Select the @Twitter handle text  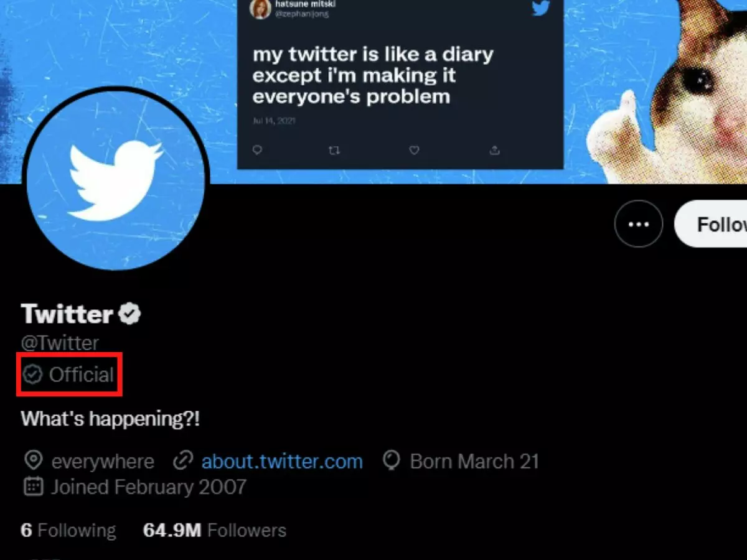60,342
